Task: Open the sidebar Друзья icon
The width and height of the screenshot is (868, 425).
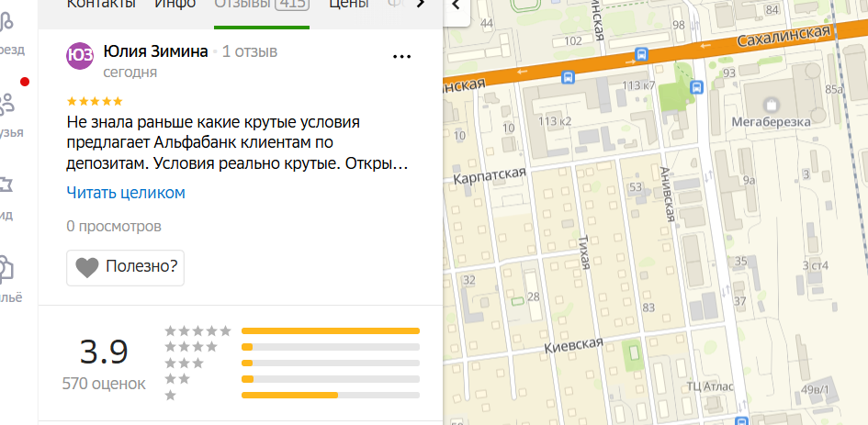Action: pos(6,104)
